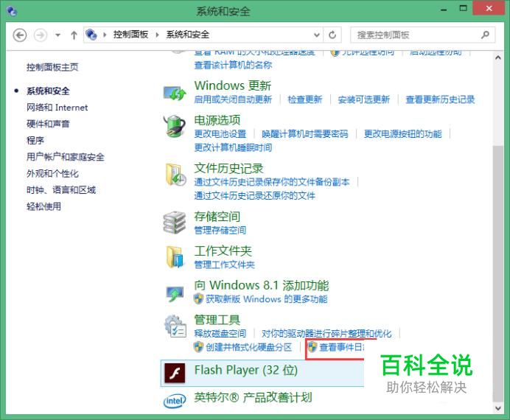Image resolution: width=510 pixels, height=420 pixels.
Task: Open 时钟、语言和区域 category
Action: [x=61, y=190]
